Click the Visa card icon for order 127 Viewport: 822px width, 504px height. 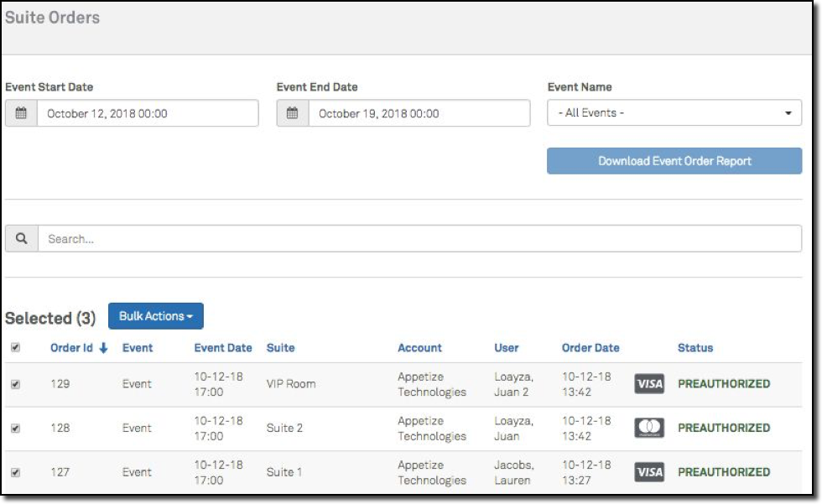click(649, 472)
